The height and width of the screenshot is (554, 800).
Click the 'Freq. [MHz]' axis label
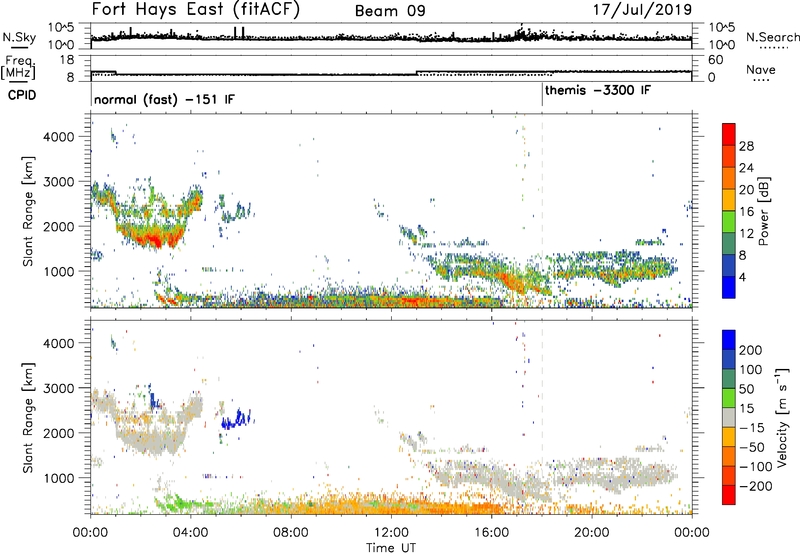pyautogui.click(x=18, y=68)
